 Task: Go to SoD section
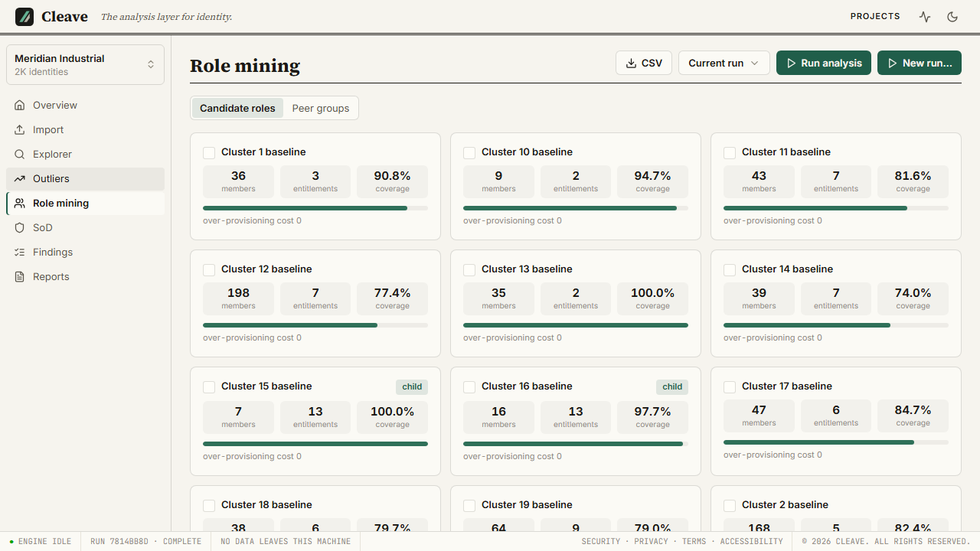click(85, 228)
